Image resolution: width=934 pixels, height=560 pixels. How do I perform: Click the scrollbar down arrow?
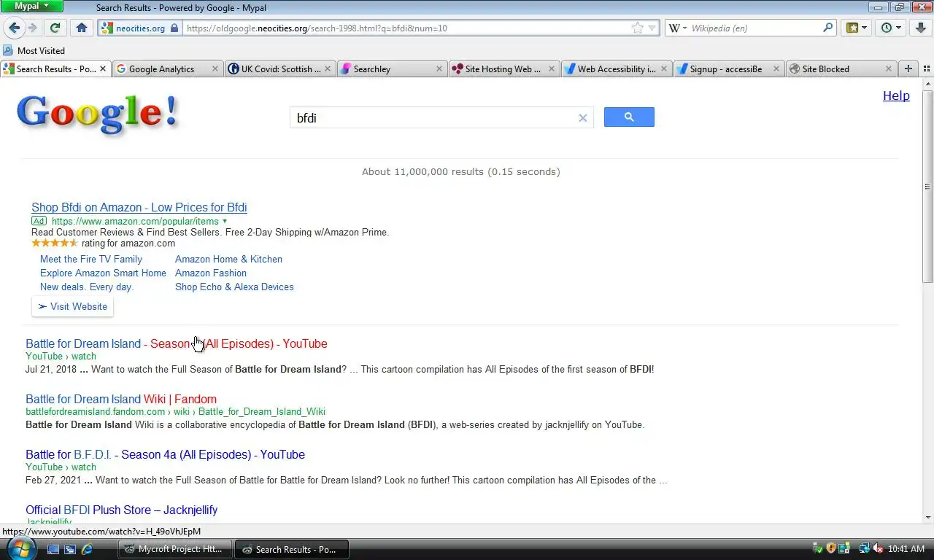tap(927, 518)
